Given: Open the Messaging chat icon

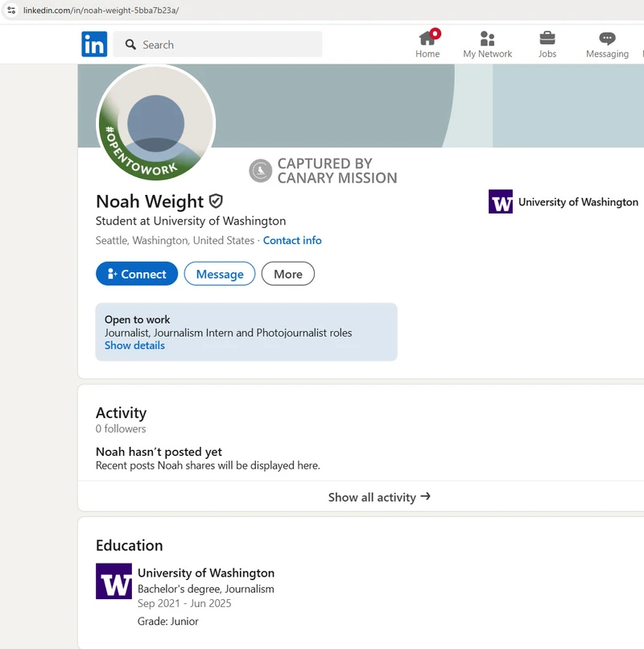Looking at the screenshot, I should [607, 38].
